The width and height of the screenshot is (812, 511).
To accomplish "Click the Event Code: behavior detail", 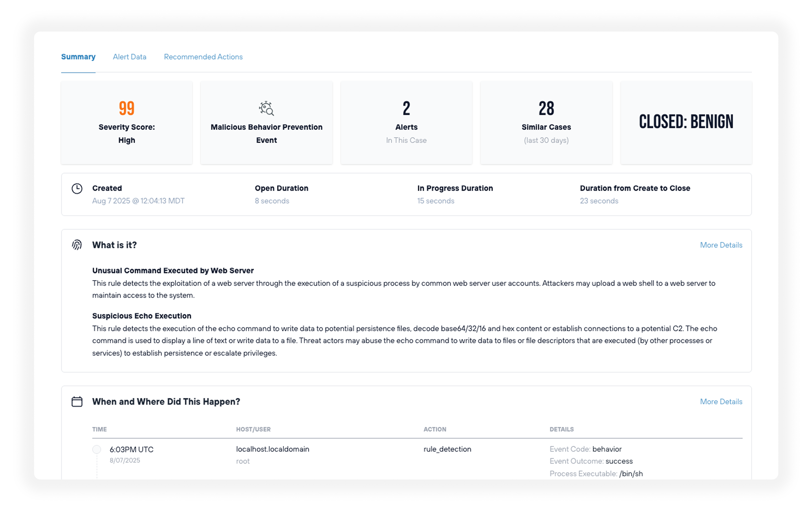I will tap(585, 449).
